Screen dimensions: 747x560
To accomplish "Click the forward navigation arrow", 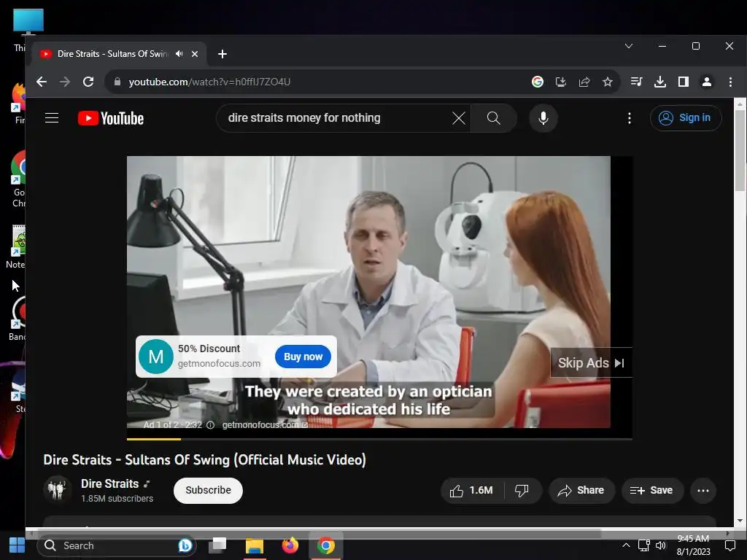I will 65,82.
